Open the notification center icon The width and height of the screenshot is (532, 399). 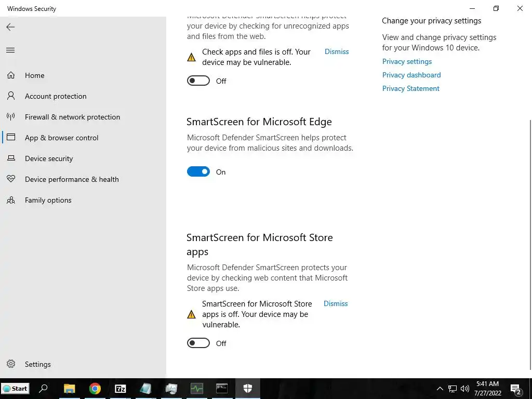click(x=516, y=389)
